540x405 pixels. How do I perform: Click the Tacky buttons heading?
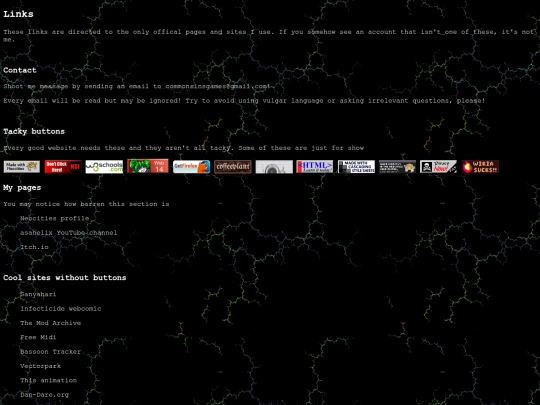(x=34, y=132)
